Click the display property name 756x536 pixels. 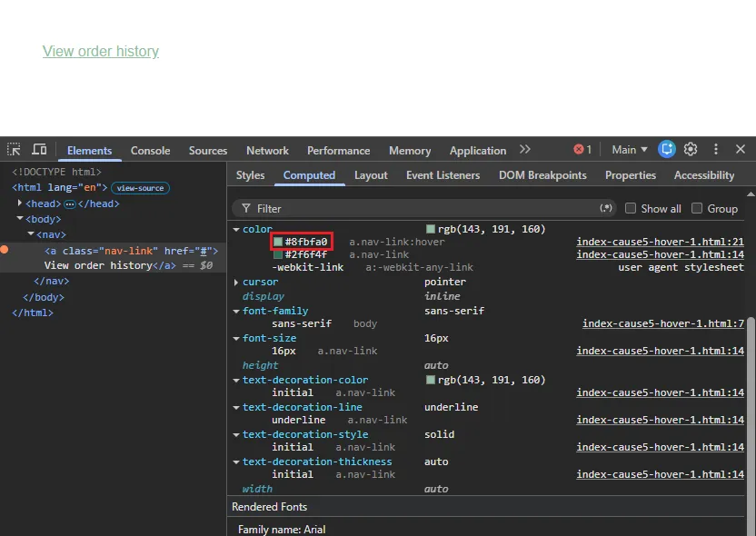pyautogui.click(x=264, y=296)
